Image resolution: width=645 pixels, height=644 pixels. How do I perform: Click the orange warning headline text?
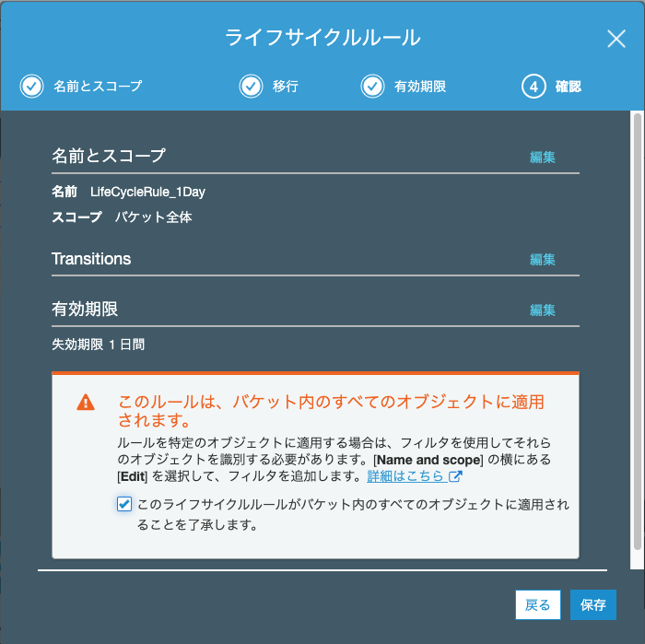[x=331, y=410]
